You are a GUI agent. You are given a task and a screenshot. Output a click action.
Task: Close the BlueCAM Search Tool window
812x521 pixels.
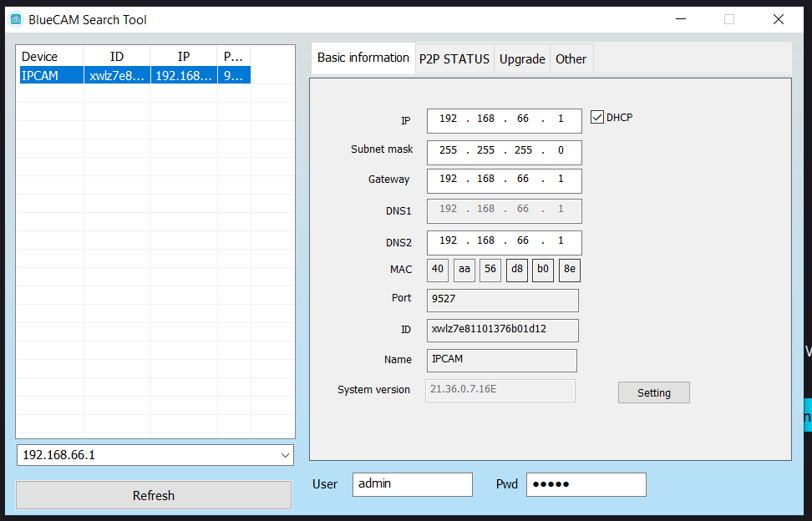[x=779, y=20]
